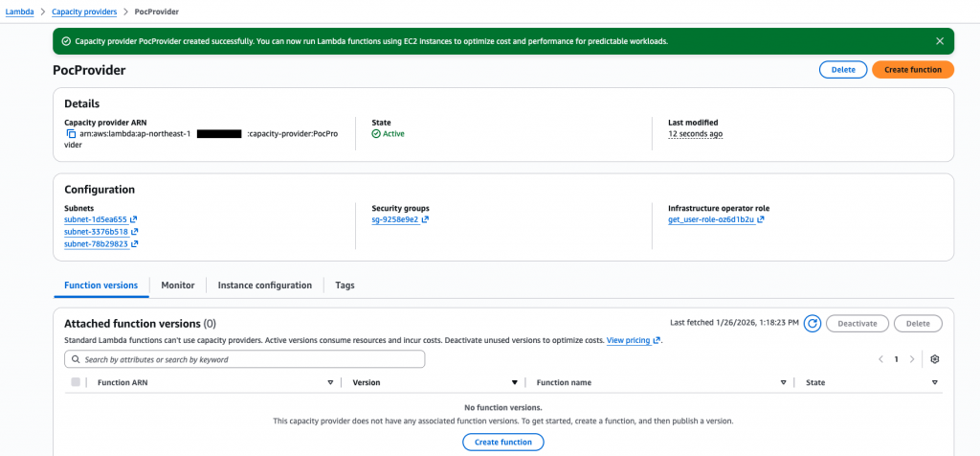Sort by State column arrow
The width and height of the screenshot is (980, 456).
[934, 382]
